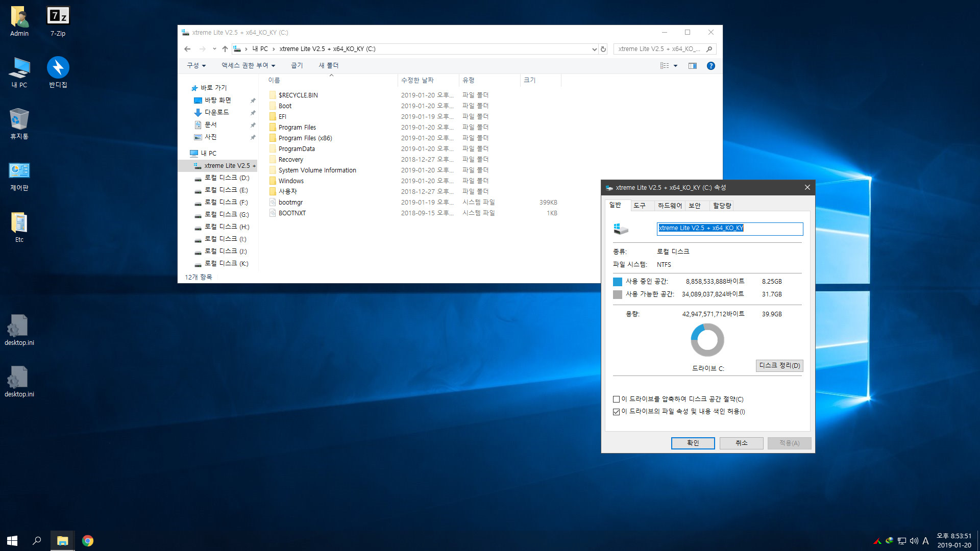Click the 디스크 정리 button
Image resolution: width=980 pixels, height=551 pixels.
[779, 366]
